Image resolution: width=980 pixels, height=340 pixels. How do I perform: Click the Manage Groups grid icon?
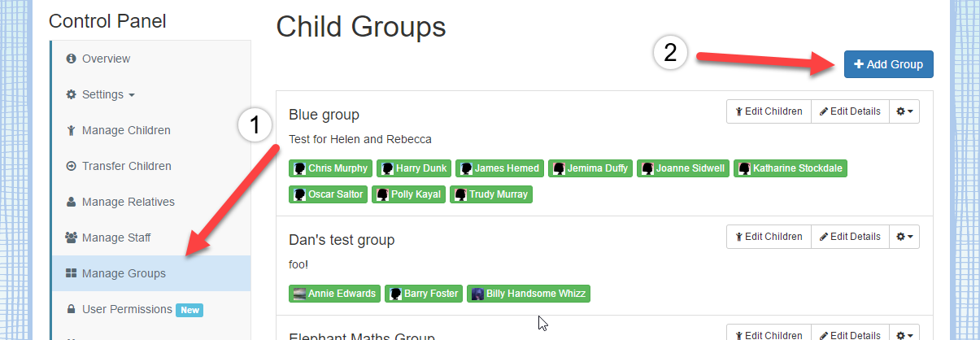pos(72,273)
